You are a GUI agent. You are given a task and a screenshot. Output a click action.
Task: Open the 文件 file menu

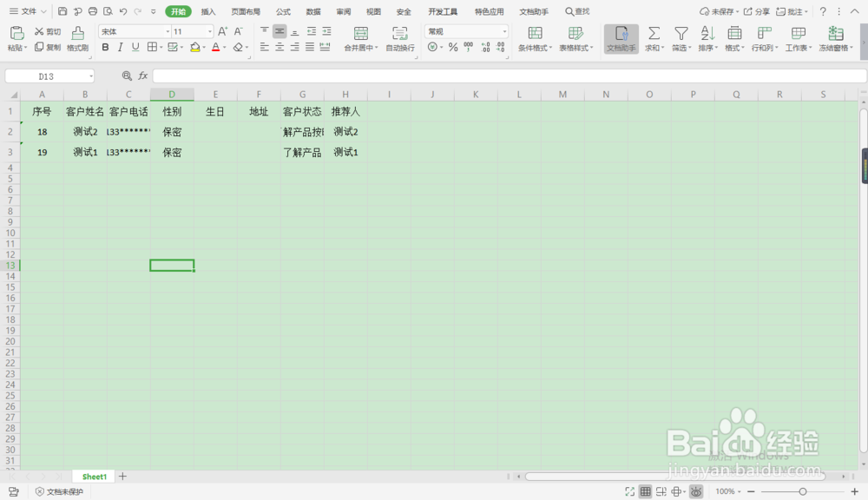click(28, 11)
